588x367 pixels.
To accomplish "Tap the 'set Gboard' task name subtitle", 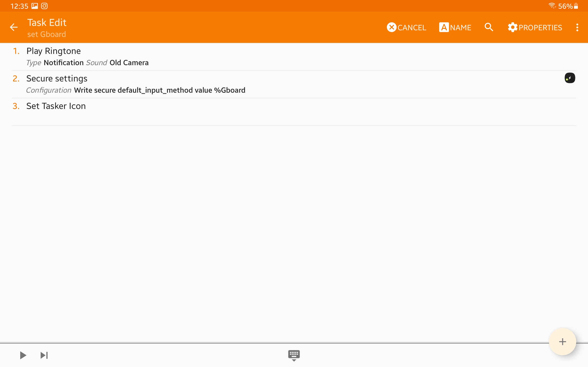I will click(46, 34).
